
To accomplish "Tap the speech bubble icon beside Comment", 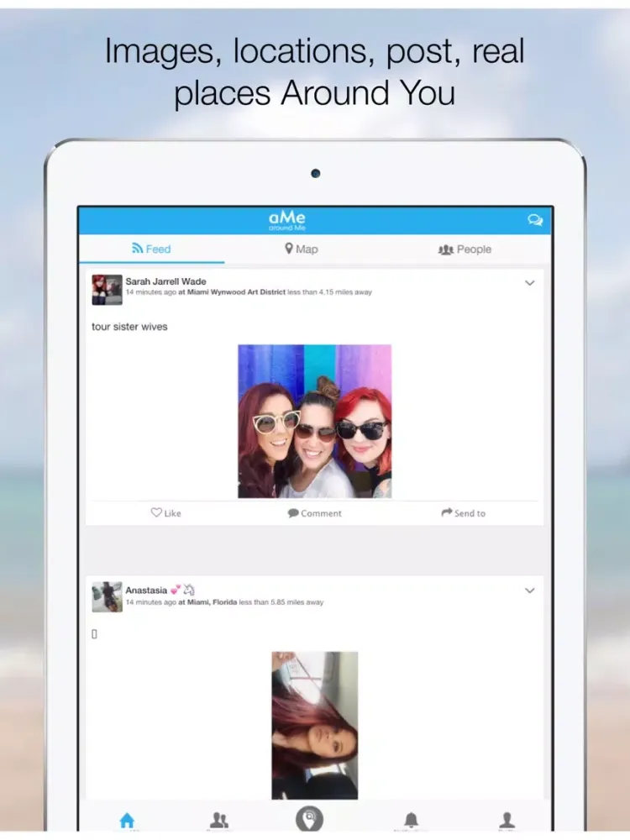I will tap(293, 512).
